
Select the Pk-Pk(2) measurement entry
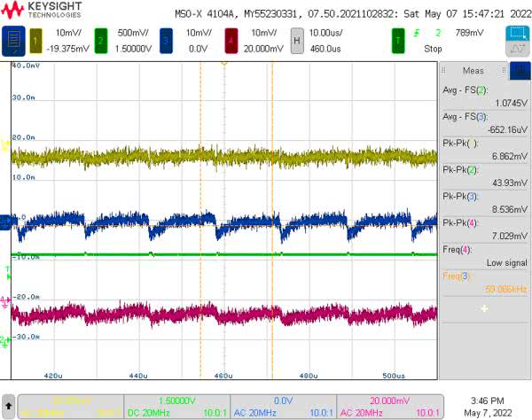tap(484, 175)
